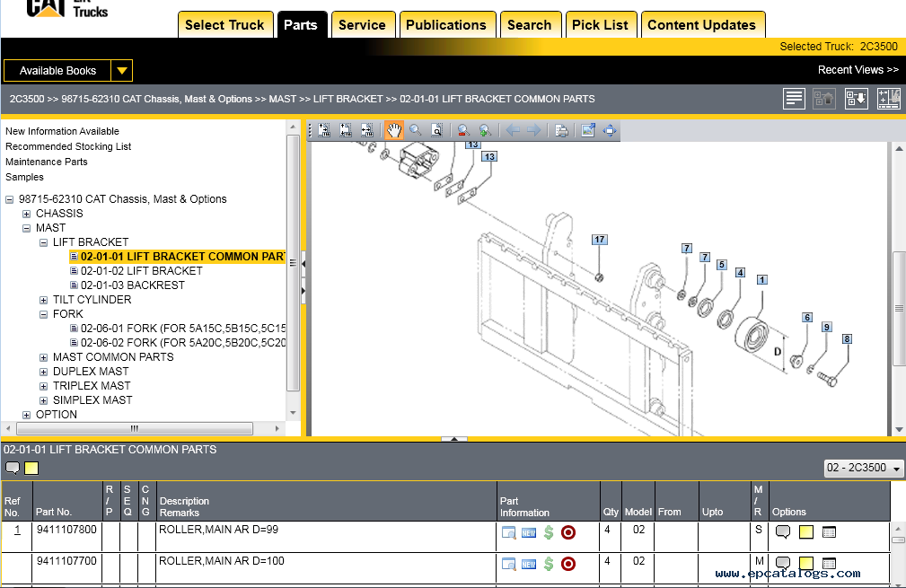Open diagram in new window icon
This screenshot has width=906, height=588.
tap(588, 130)
